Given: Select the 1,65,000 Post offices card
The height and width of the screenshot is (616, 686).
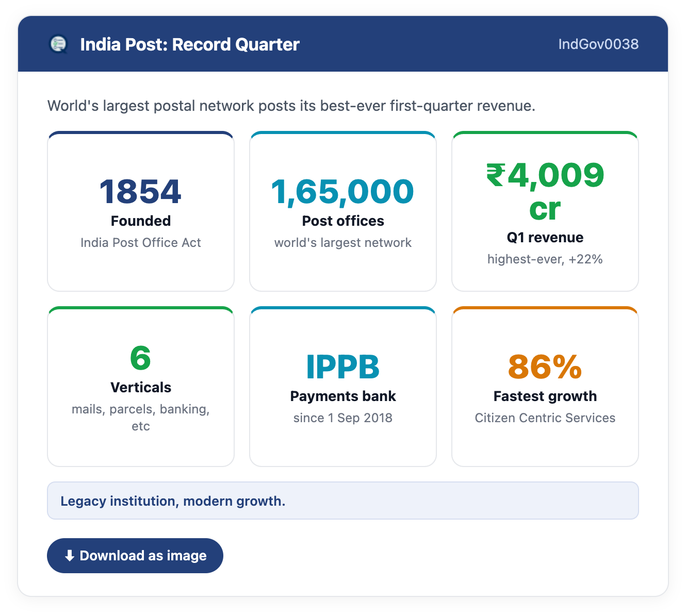Looking at the screenshot, I should pyautogui.click(x=343, y=211).
